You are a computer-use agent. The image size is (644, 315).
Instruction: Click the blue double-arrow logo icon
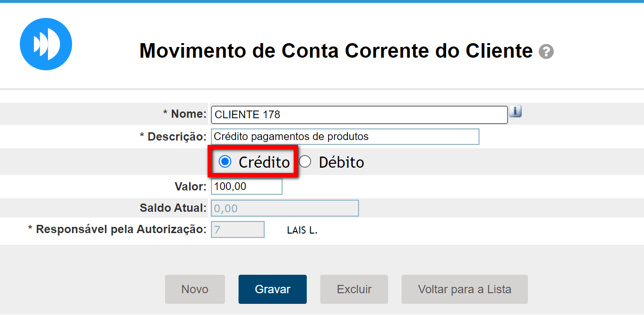coord(46,44)
